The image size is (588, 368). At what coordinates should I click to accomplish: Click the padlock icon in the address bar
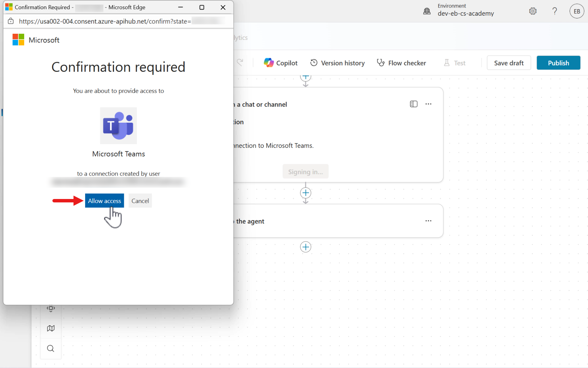click(x=11, y=21)
